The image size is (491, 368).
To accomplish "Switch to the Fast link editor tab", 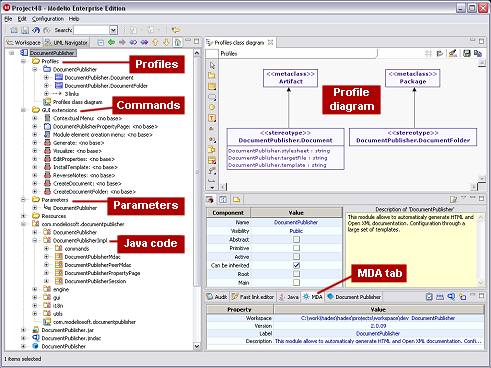I will [253, 297].
